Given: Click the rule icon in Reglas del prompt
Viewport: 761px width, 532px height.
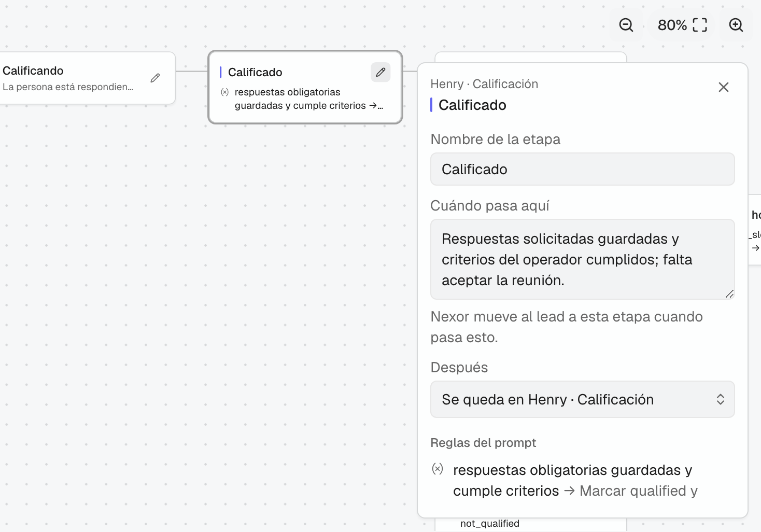Looking at the screenshot, I should [438, 469].
